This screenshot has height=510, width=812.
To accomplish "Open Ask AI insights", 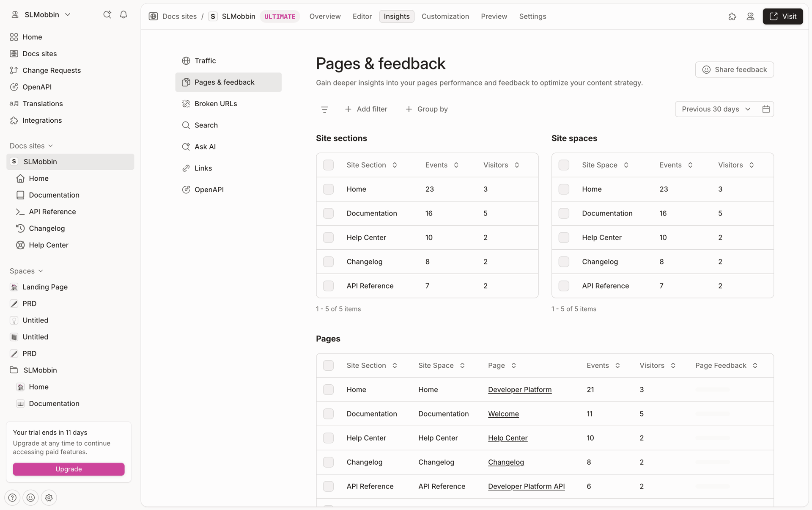I will (228, 146).
